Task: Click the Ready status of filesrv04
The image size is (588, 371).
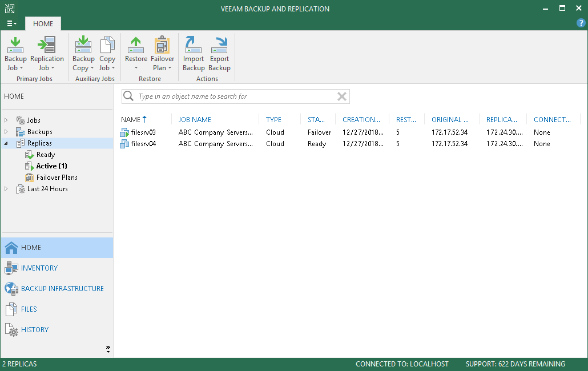Action: [317, 143]
